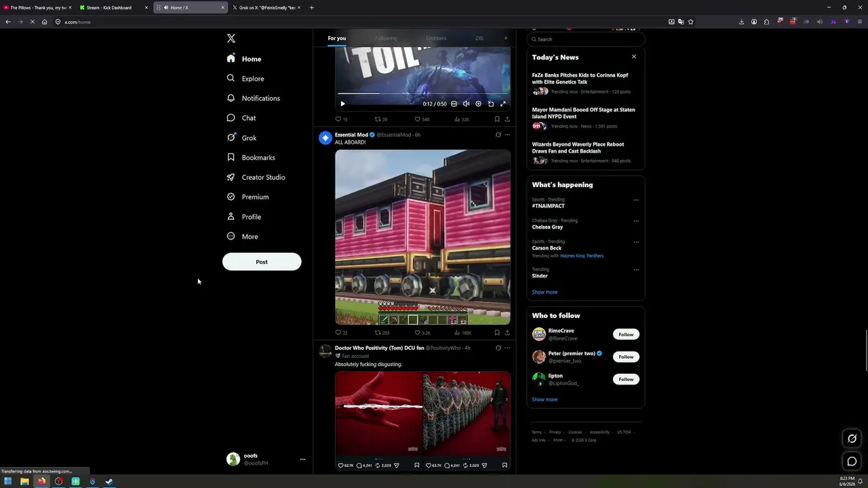Open Essential Mod's profile name link
Image resolution: width=868 pixels, height=488 pixels.
(x=351, y=135)
